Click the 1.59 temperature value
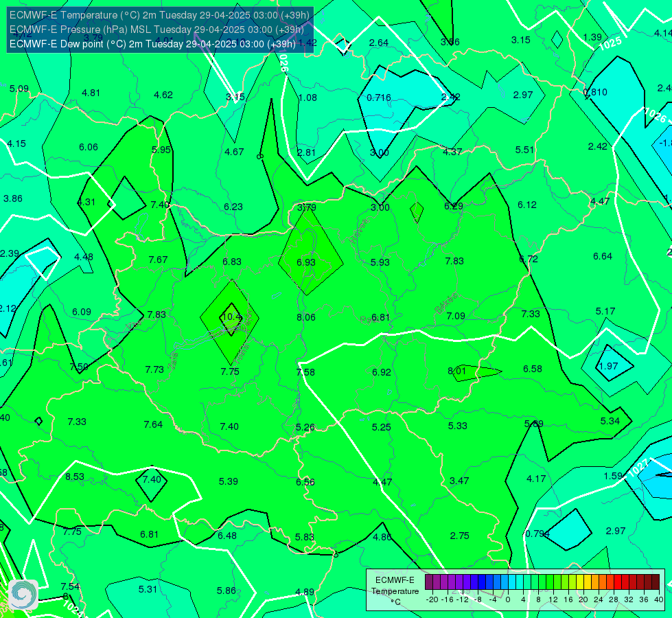The width and height of the screenshot is (672, 618). [613, 476]
